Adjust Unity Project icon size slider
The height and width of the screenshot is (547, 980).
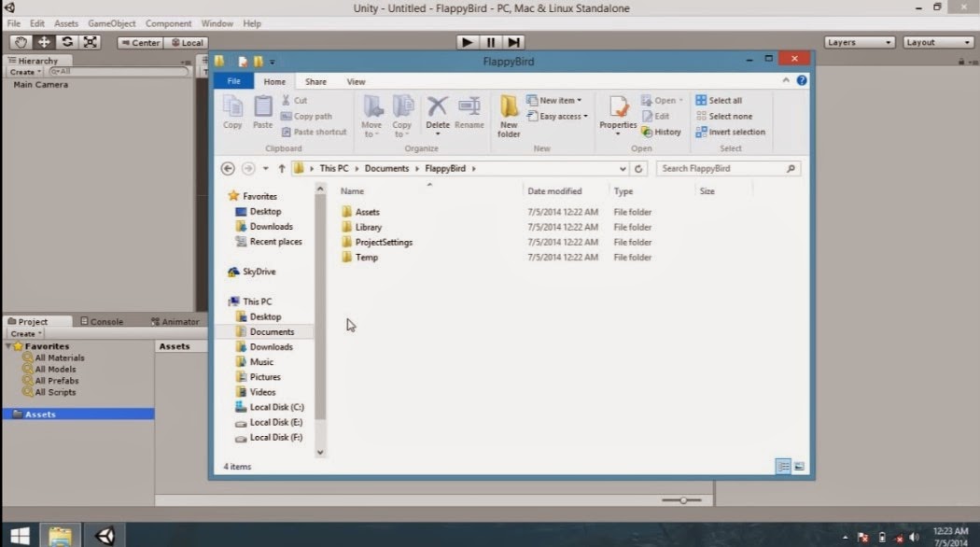[x=682, y=500]
